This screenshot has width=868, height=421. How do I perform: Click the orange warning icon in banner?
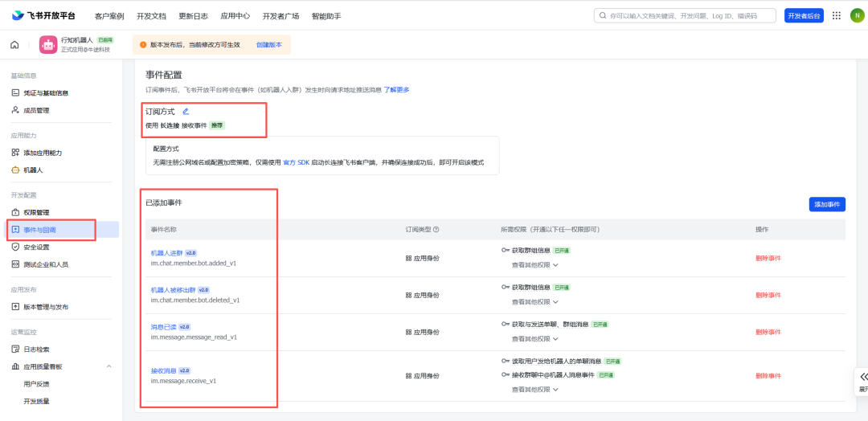click(x=143, y=45)
